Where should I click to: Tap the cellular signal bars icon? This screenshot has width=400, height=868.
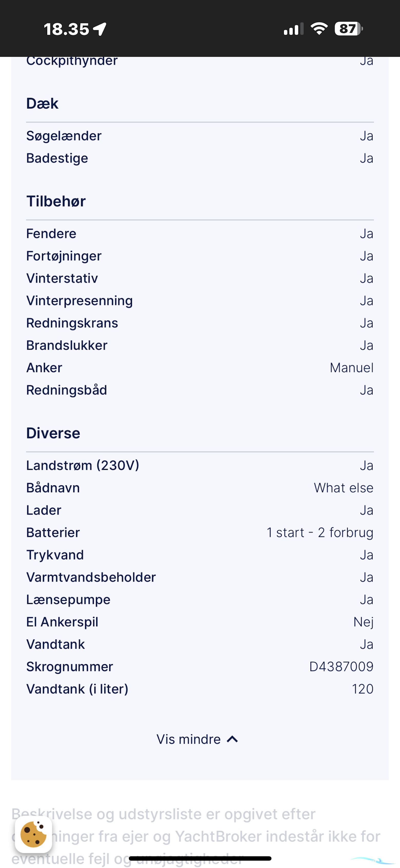293,29
